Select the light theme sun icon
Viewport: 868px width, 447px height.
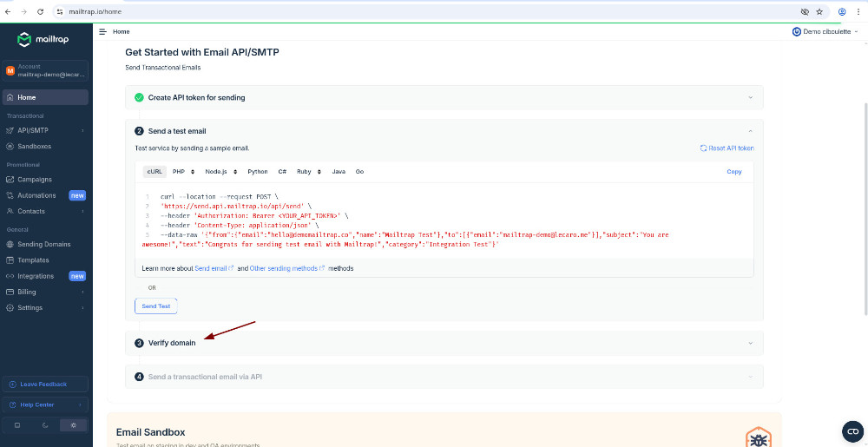(74, 425)
